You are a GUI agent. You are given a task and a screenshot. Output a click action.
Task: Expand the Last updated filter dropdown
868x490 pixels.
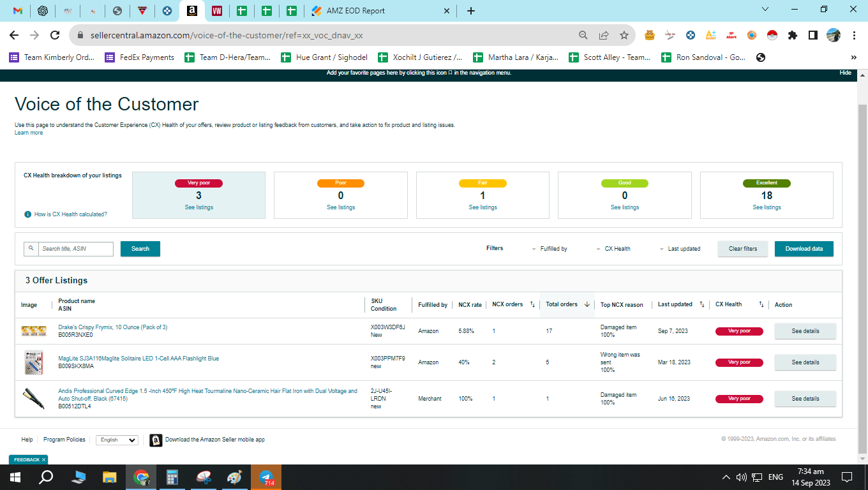point(680,249)
